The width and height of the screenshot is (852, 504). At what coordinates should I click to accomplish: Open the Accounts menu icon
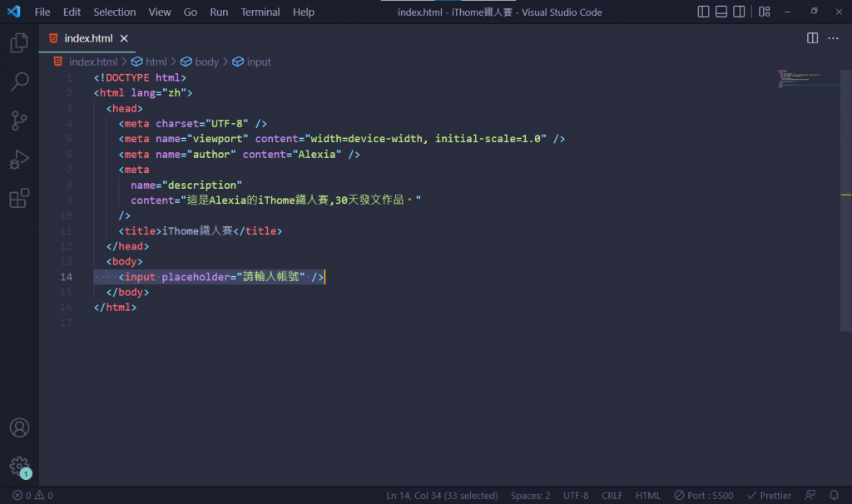point(19,428)
